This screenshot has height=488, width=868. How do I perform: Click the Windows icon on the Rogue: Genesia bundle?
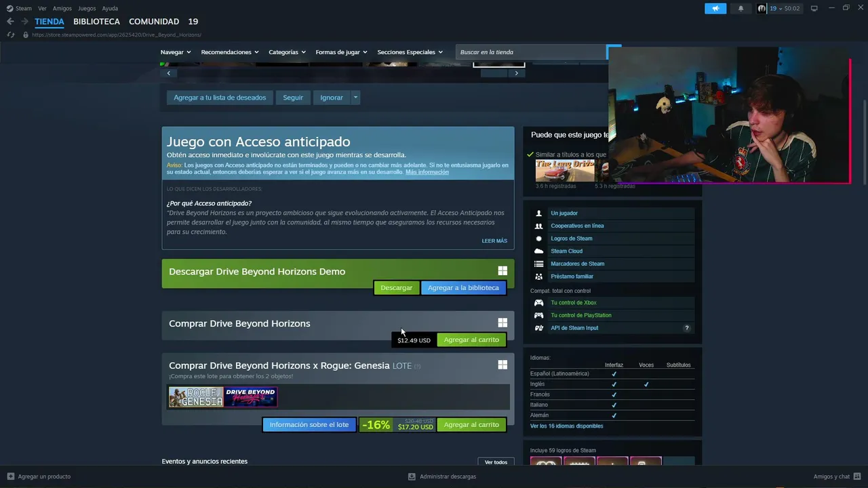[x=502, y=365]
